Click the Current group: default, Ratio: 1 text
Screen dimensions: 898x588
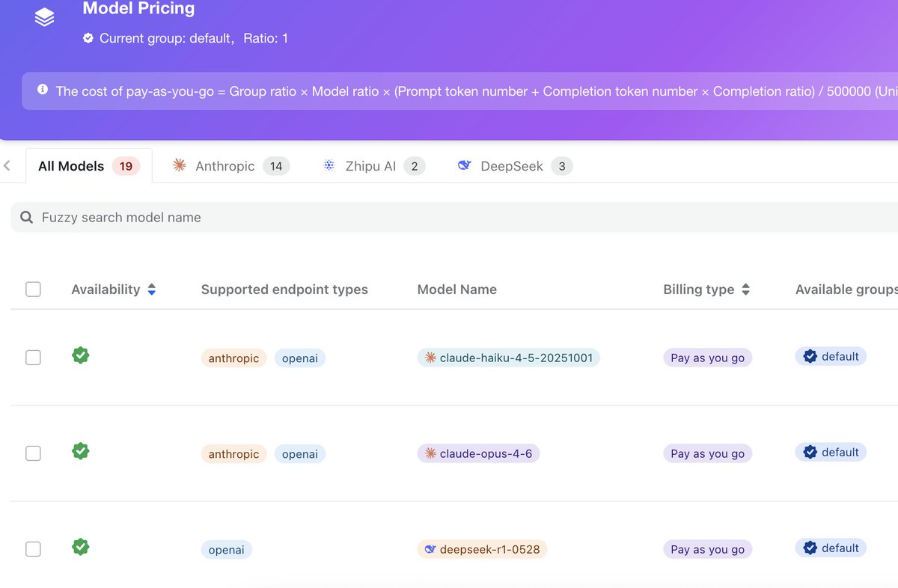(194, 37)
